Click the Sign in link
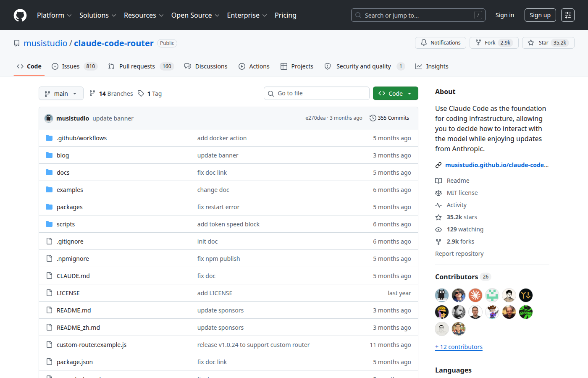The height and width of the screenshot is (378, 588). pyautogui.click(x=505, y=15)
